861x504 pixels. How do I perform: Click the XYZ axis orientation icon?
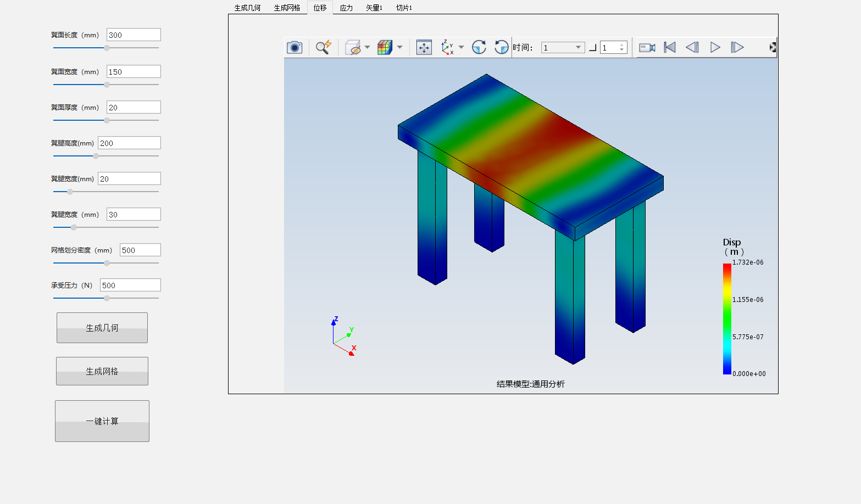(x=448, y=47)
